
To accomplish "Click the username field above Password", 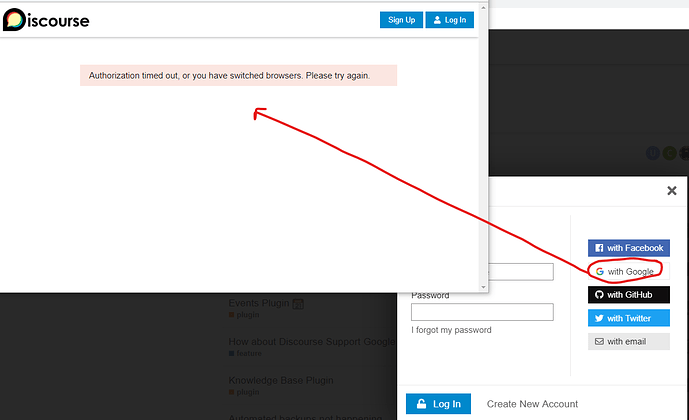I will point(521,272).
